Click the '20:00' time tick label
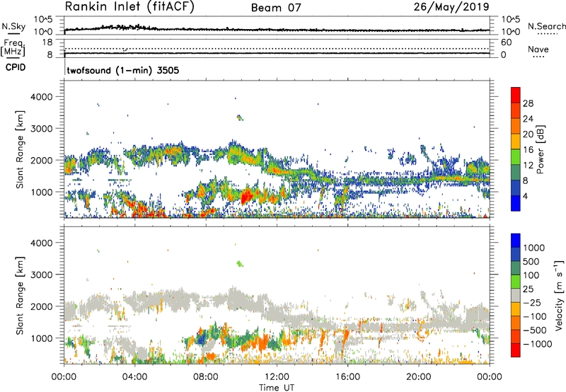This screenshot has width=566, height=392. tap(418, 377)
